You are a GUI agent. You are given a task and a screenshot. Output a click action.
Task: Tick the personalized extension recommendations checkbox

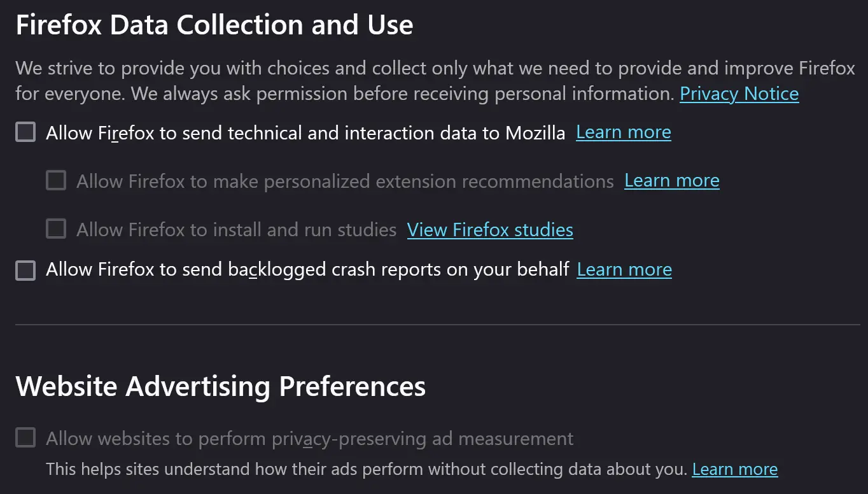pyautogui.click(x=56, y=181)
